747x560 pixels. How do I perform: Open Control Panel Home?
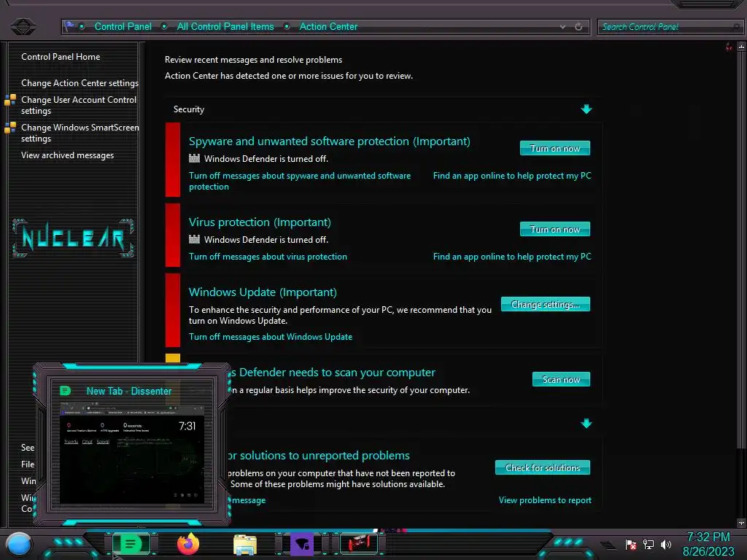click(x=61, y=57)
